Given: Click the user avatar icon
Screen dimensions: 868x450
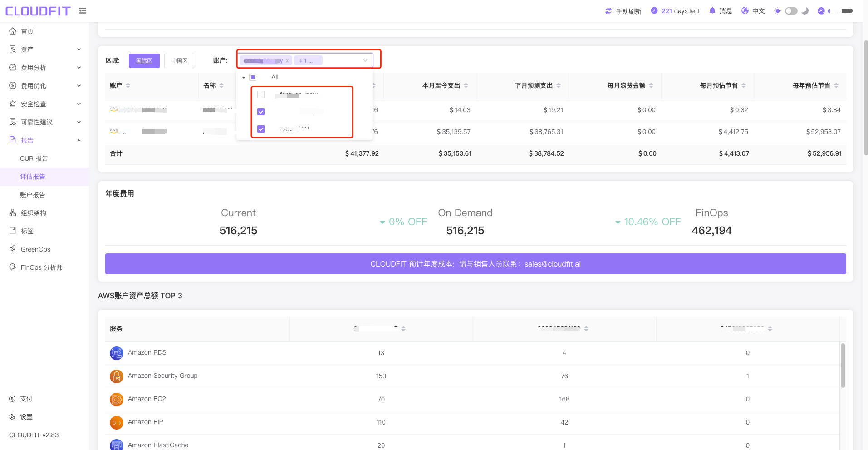Looking at the screenshot, I should tap(821, 11).
